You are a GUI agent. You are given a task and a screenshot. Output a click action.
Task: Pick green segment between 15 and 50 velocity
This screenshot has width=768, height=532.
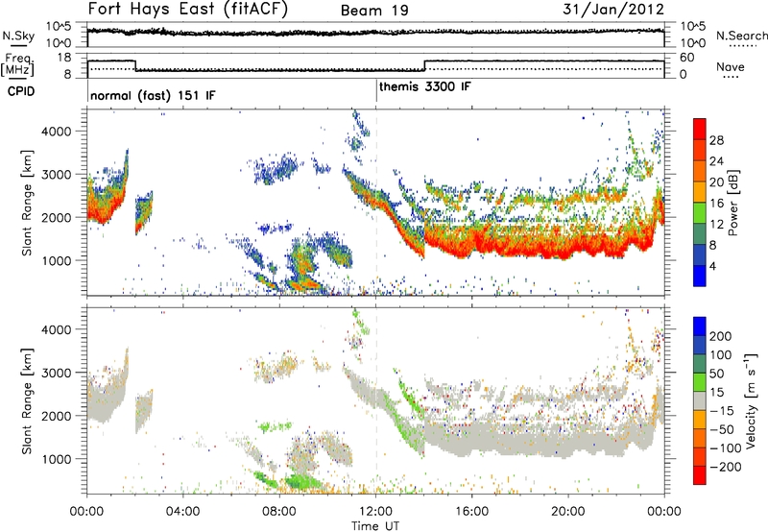(x=700, y=382)
